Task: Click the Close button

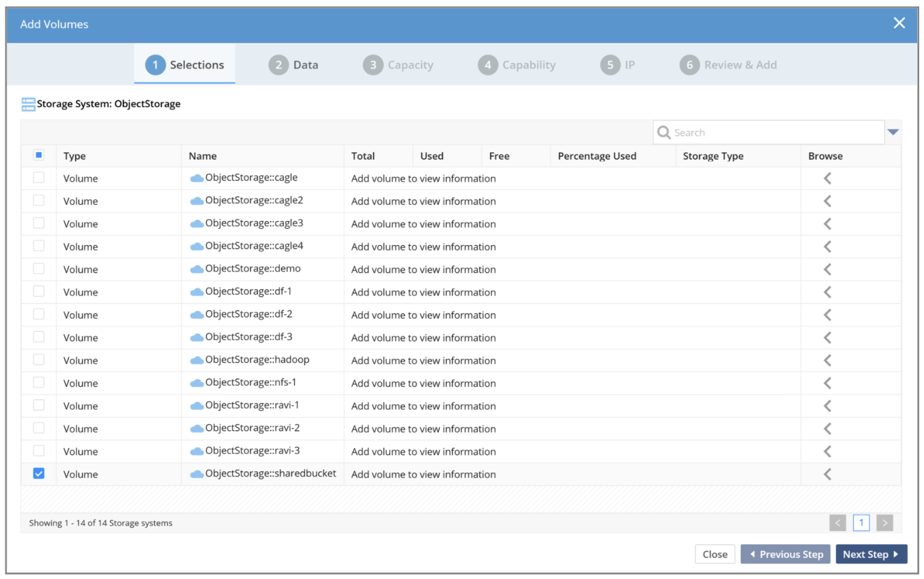Action: 715,554
